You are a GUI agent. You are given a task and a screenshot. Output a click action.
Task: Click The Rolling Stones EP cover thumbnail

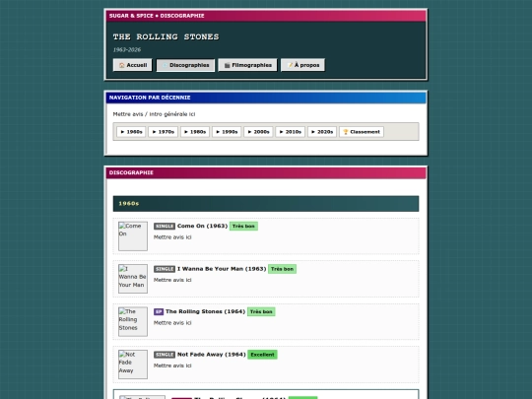[x=133, y=321]
